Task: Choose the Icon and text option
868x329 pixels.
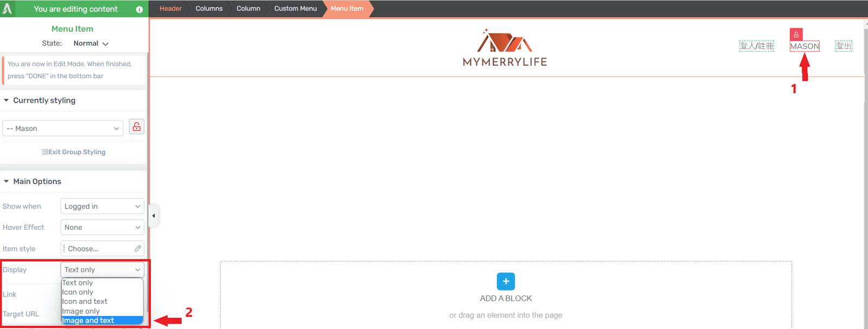Action: pos(102,301)
